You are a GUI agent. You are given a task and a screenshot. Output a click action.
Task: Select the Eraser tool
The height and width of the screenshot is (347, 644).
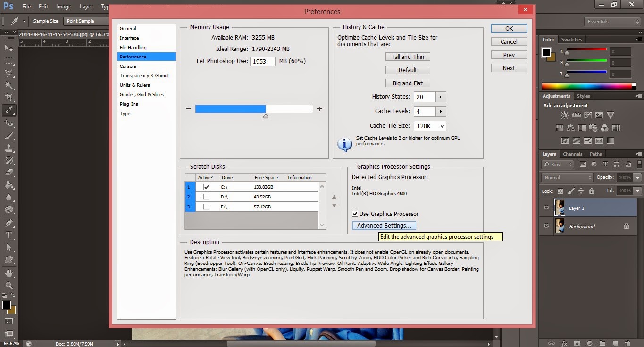coord(8,172)
